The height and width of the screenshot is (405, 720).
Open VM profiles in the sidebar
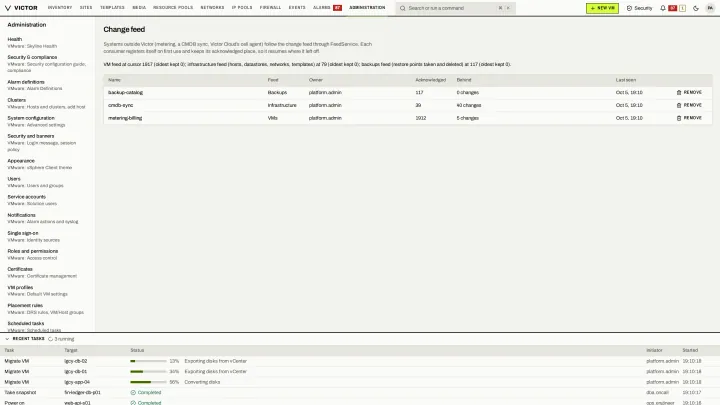click(47, 290)
